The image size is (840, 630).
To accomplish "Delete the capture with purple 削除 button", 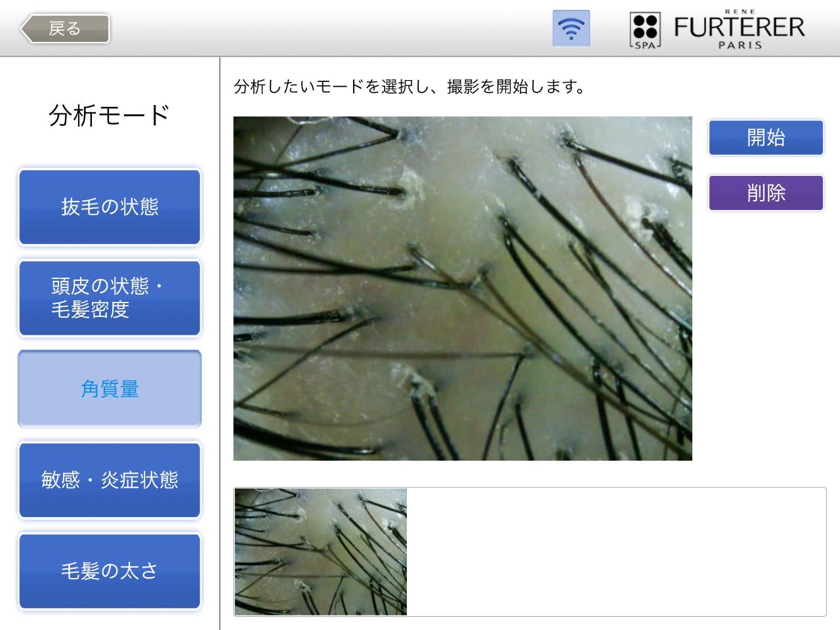I will [x=766, y=193].
